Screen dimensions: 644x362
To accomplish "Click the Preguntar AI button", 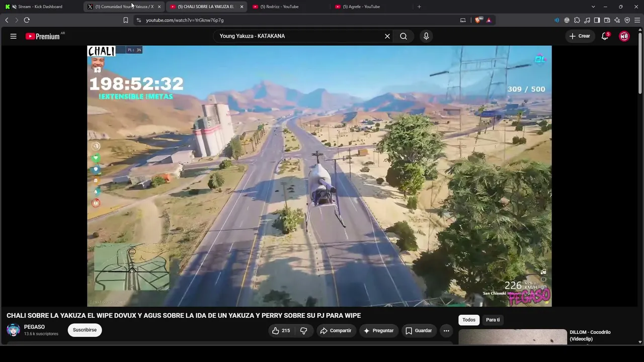I will [378, 330].
